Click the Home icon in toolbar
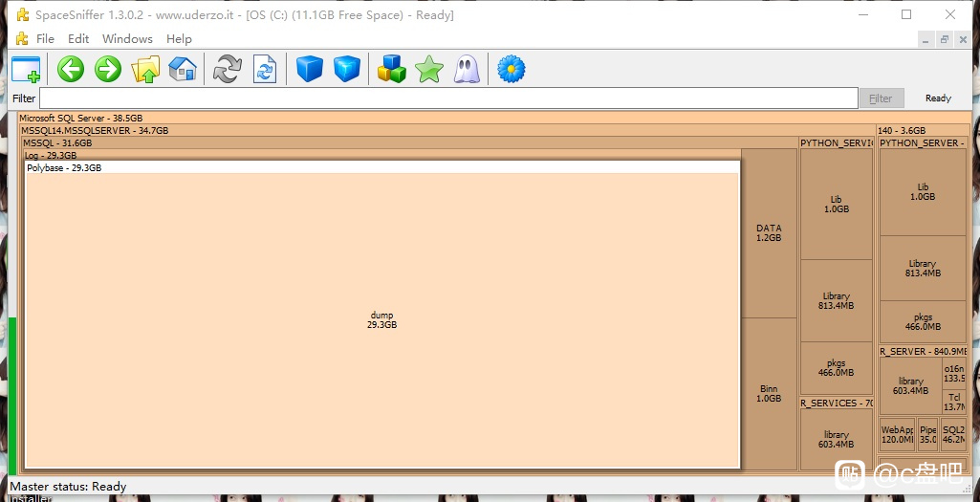The image size is (980, 502). 183,69
